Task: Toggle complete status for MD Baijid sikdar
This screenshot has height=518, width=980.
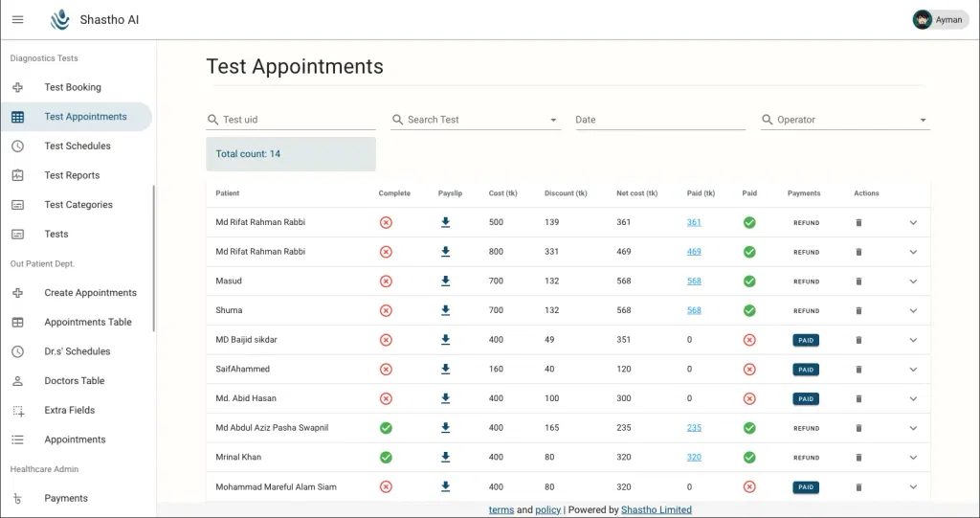Action: click(386, 340)
